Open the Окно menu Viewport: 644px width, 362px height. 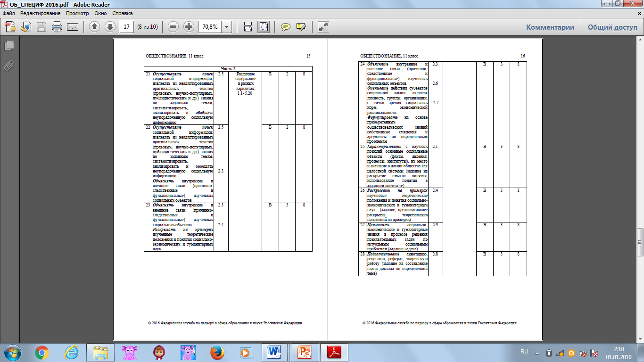(x=100, y=13)
